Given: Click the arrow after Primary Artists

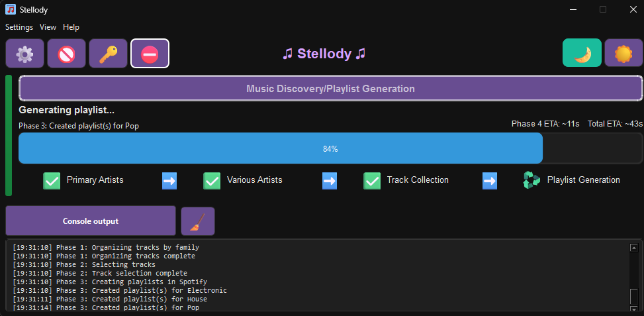Looking at the screenshot, I should [169, 180].
